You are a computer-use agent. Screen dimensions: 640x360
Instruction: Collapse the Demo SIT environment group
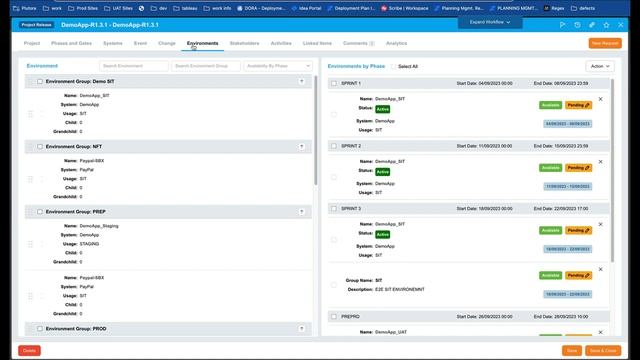point(302,82)
